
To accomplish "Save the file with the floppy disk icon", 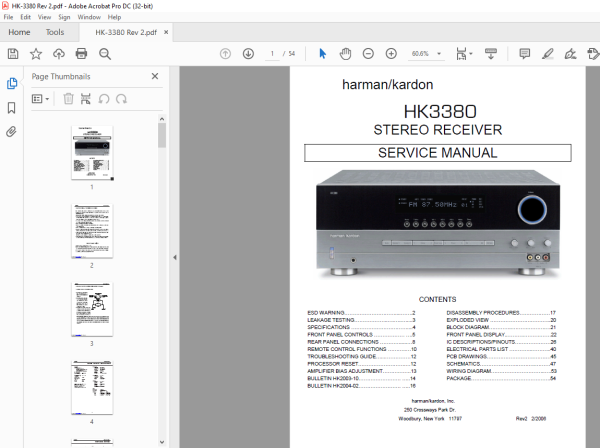I will click(13, 54).
